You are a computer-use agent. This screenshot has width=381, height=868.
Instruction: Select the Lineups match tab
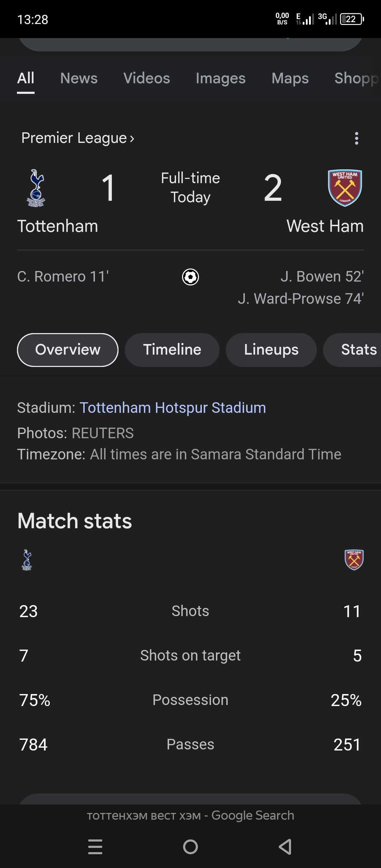[271, 350]
